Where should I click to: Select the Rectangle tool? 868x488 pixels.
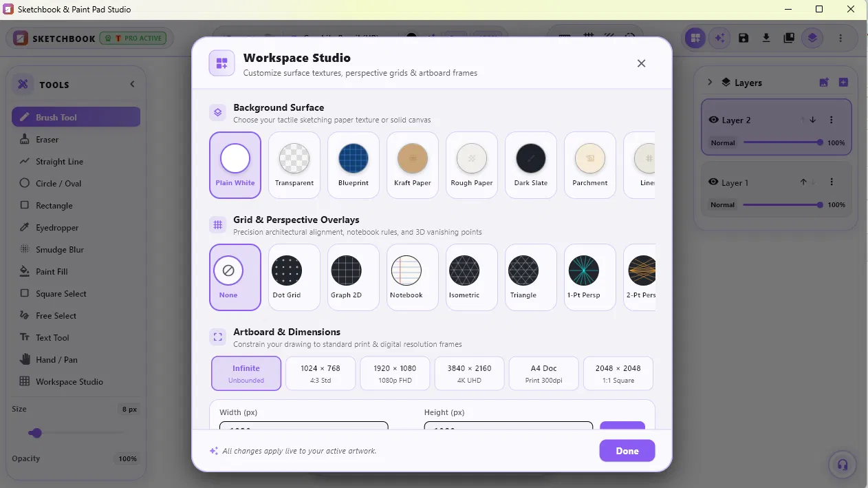(x=76, y=205)
